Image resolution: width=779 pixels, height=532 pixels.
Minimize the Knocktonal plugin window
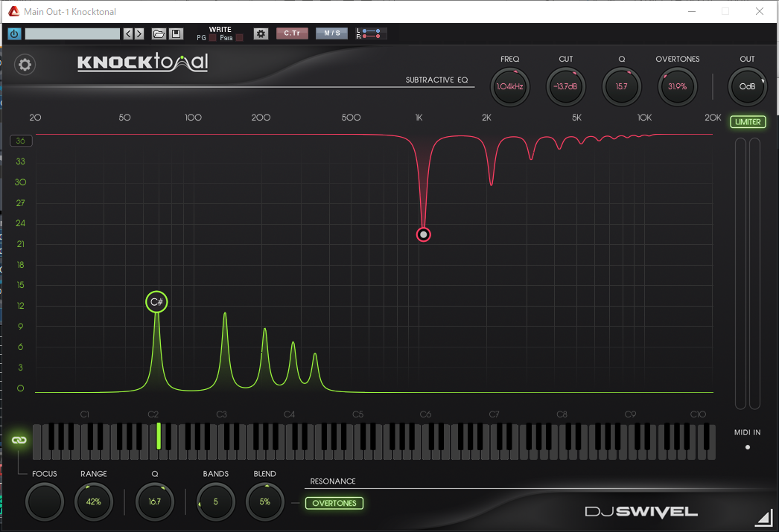pyautogui.click(x=692, y=11)
